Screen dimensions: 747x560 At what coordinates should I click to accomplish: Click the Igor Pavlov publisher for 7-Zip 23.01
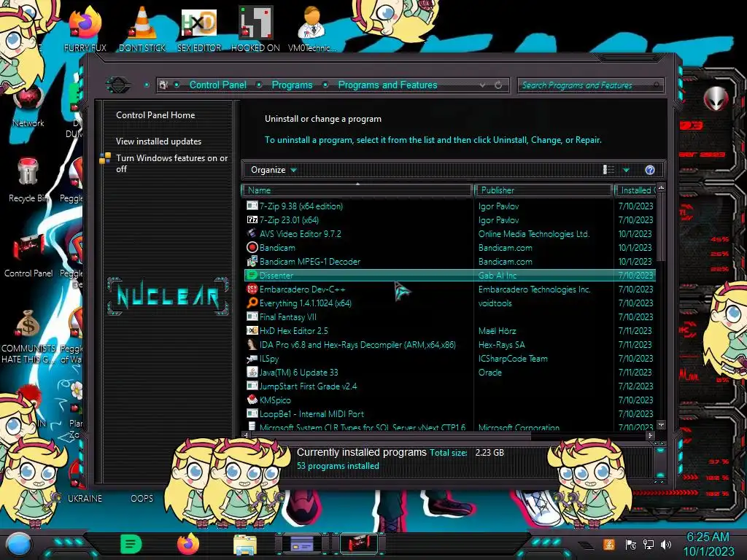click(498, 220)
